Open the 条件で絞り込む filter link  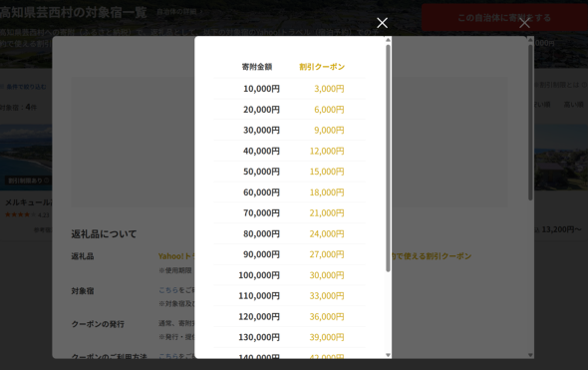point(26,87)
